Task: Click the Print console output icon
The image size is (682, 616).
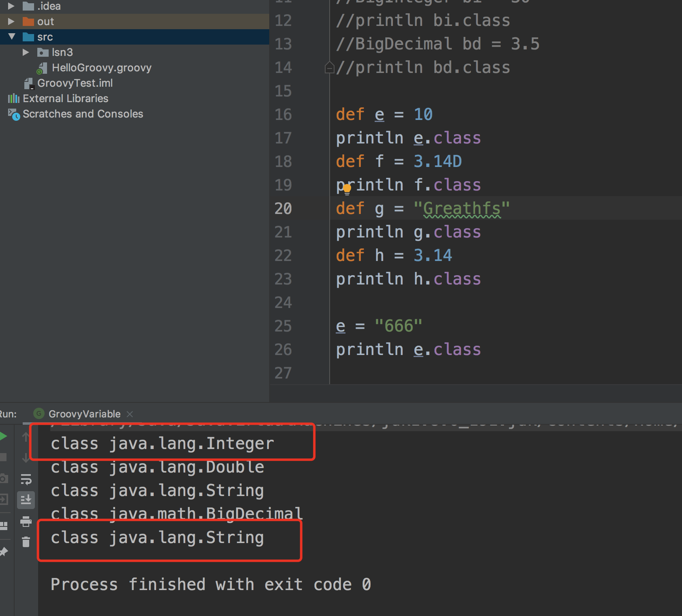Action: click(26, 521)
